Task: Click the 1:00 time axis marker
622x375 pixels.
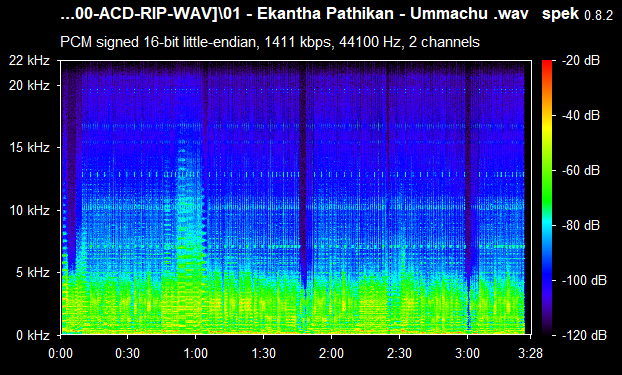Action: coord(196,353)
